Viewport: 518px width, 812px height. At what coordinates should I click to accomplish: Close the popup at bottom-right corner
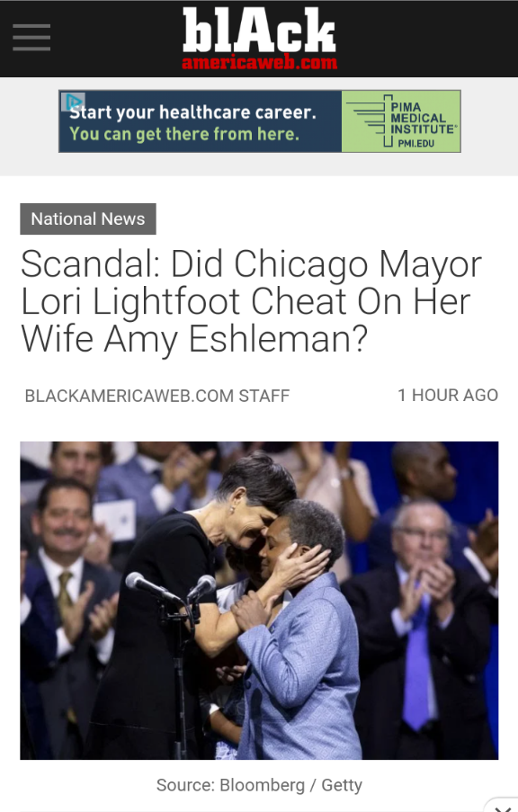coord(501,806)
